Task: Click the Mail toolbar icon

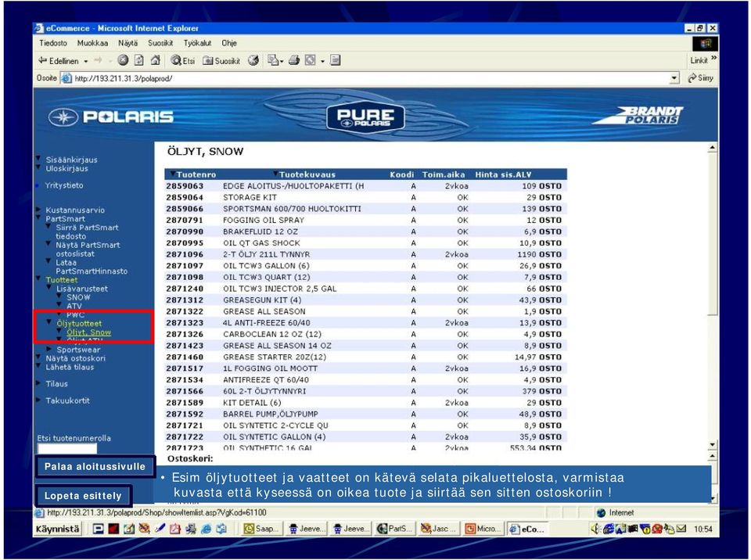Action: (272, 60)
